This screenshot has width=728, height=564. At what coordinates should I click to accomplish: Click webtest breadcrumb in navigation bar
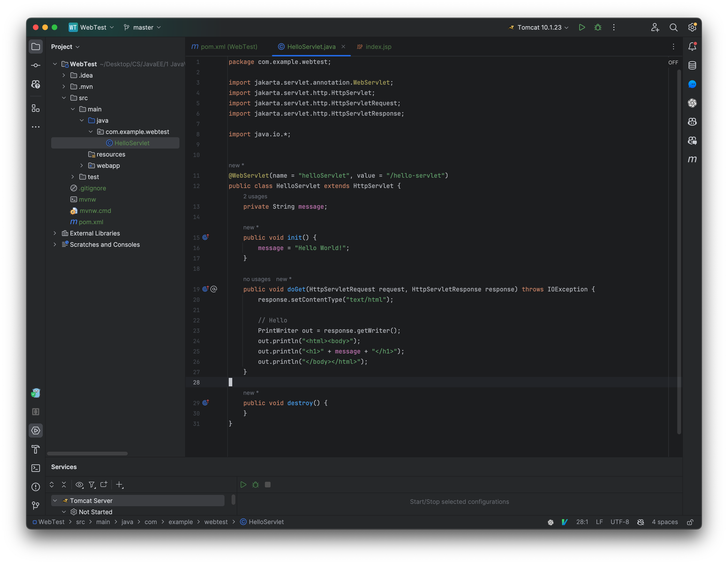tap(216, 522)
